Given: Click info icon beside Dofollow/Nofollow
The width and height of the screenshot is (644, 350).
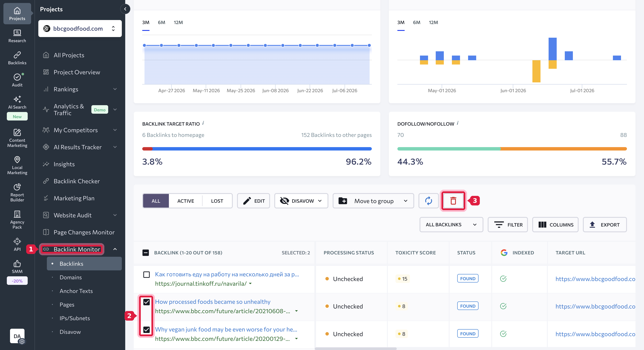Looking at the screenshot, I should [457, 123].
